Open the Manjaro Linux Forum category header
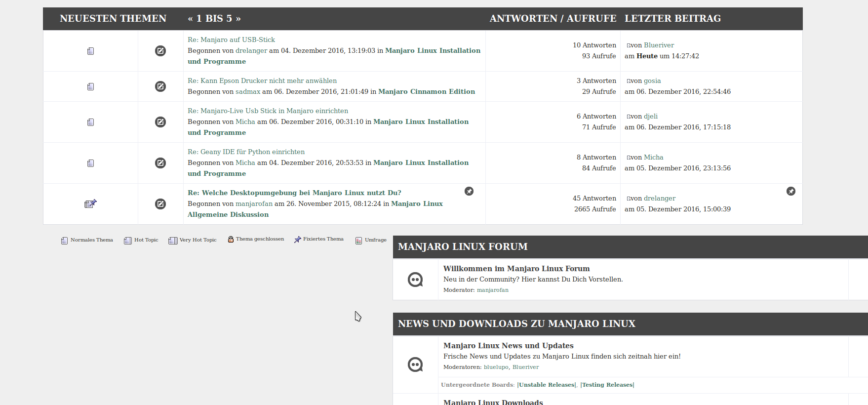868x405 pixels. coord(463,246)
